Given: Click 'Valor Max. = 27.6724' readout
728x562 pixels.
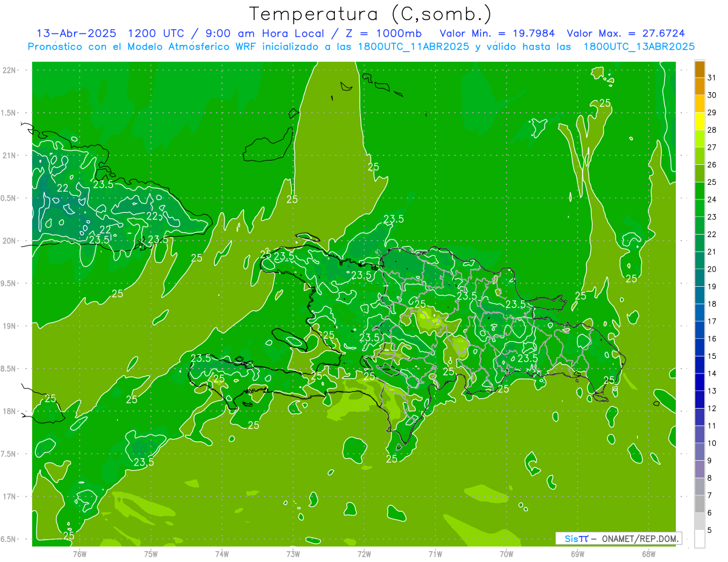Looking at the screenshot, I should (x=626, y=33).
